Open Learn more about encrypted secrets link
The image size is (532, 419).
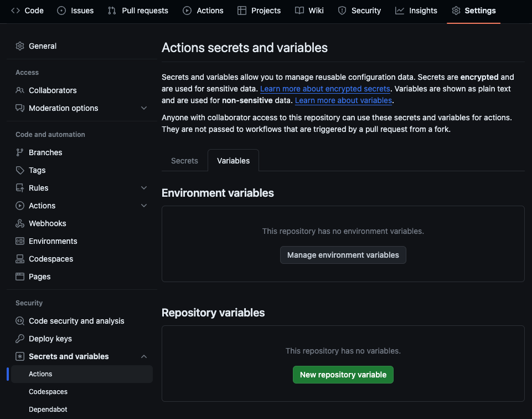(x=325, y=89)
